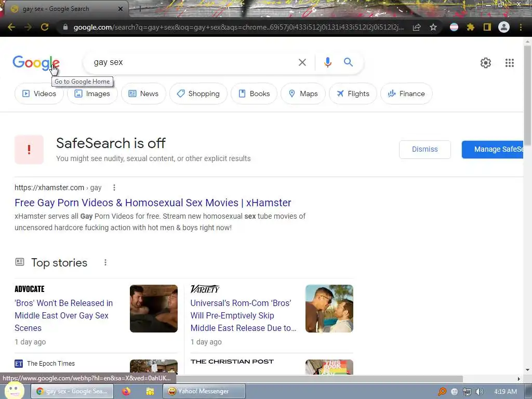Image resolution: width=532 pixels, height=399 pixels.
Task: Open Google quick settings gear
Action: [x=486, y=63]
